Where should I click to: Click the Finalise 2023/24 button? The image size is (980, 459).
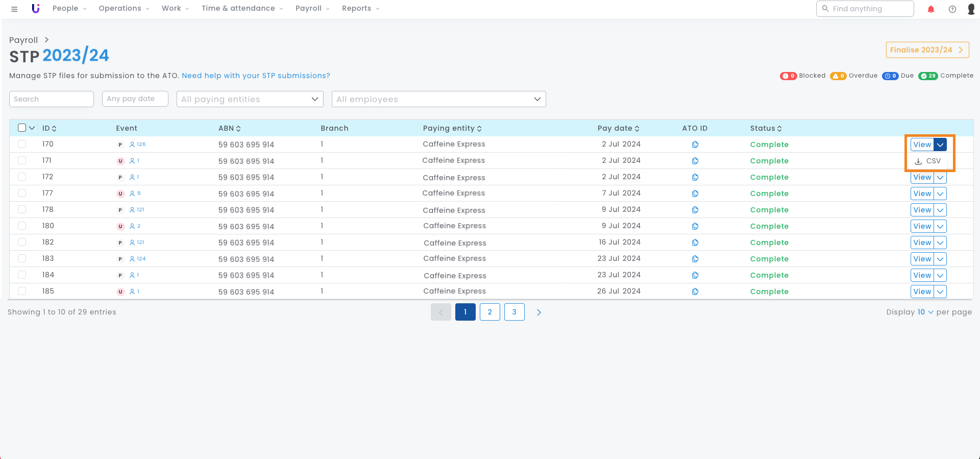tap(927, 50)
